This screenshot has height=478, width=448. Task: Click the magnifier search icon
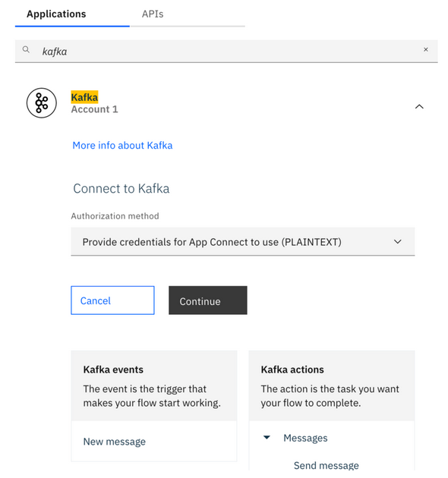[x=26, y=49]
